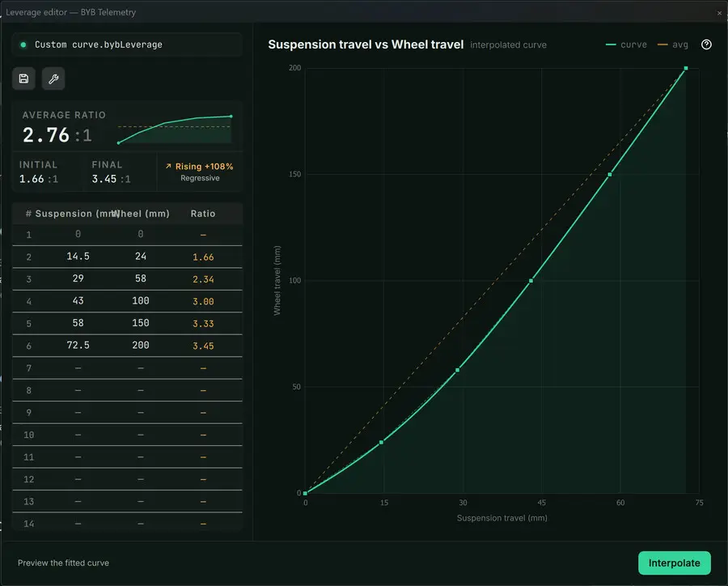Click row number 14 in the table
This screenshot has width=728, height=586.
(x=29, y=524)
